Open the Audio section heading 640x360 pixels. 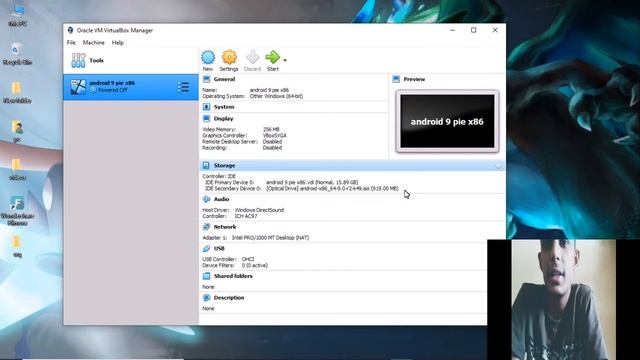tap(222, 199)
